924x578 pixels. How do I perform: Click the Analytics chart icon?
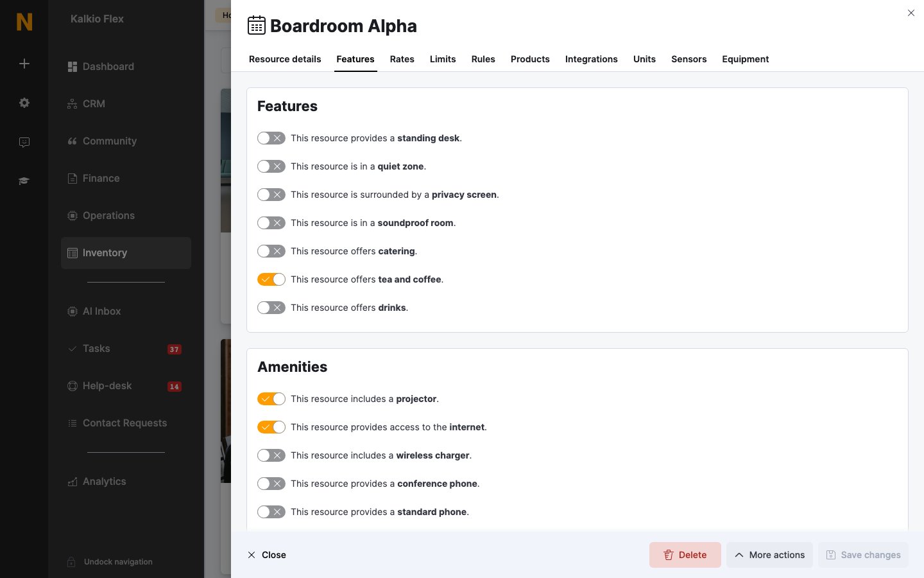pyautogui.click(x=73, y=482)
